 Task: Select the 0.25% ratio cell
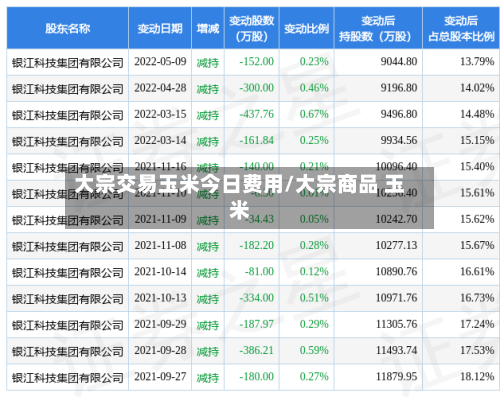point(314,140)
